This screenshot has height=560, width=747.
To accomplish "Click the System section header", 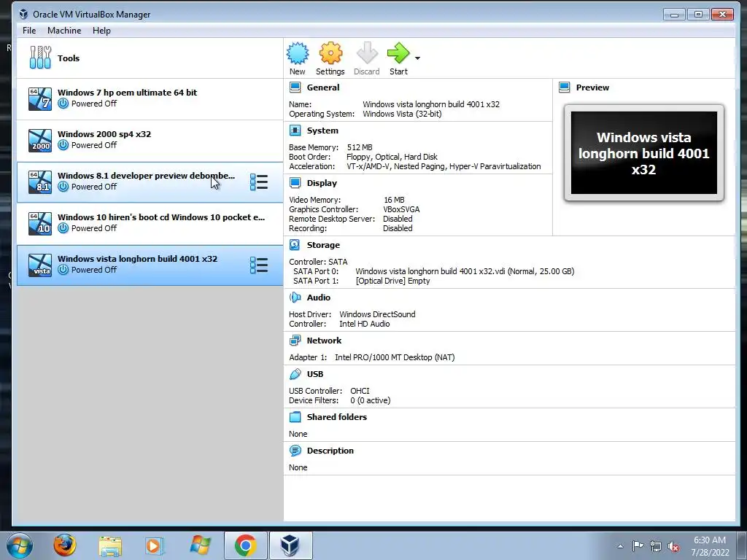I will pyautogui.click(x=322, y=131).
